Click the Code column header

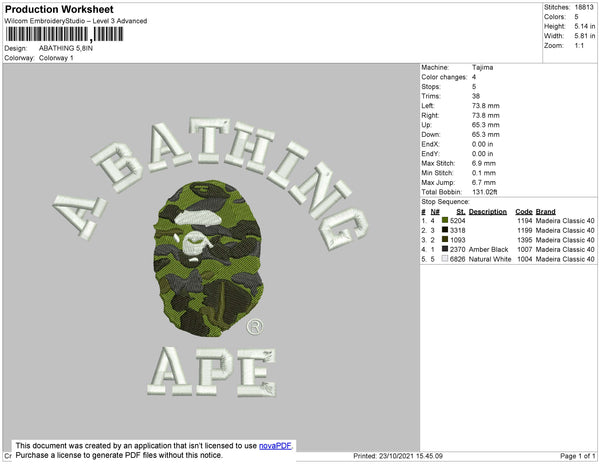click(x=524, y=212)
